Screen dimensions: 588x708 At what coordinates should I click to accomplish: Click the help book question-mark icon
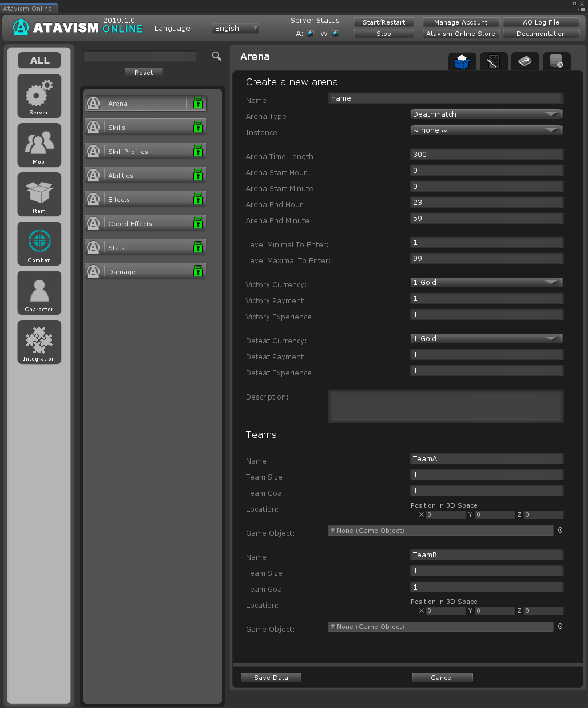[x=525, y=61]
